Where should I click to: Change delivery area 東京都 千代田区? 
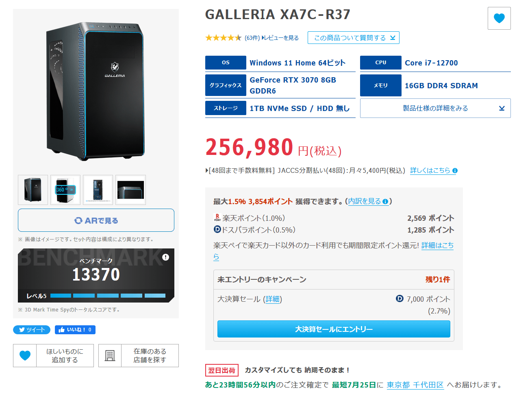tap(415, 385)
